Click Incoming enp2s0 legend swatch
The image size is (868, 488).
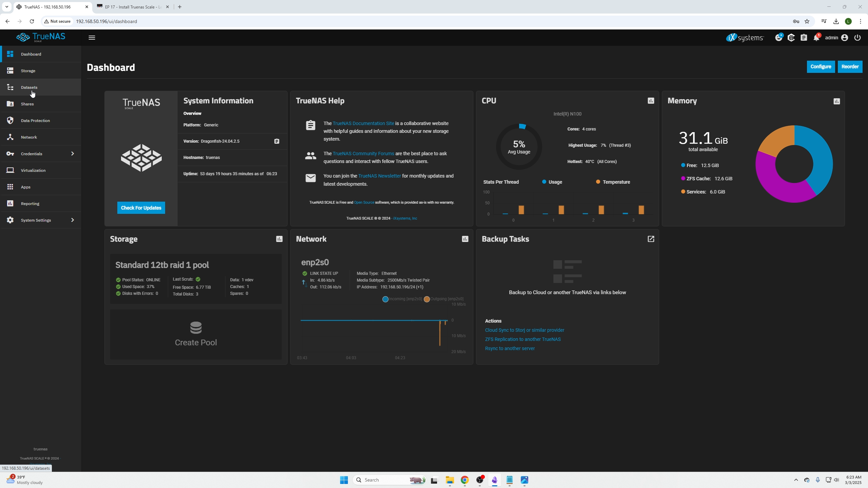385,299
